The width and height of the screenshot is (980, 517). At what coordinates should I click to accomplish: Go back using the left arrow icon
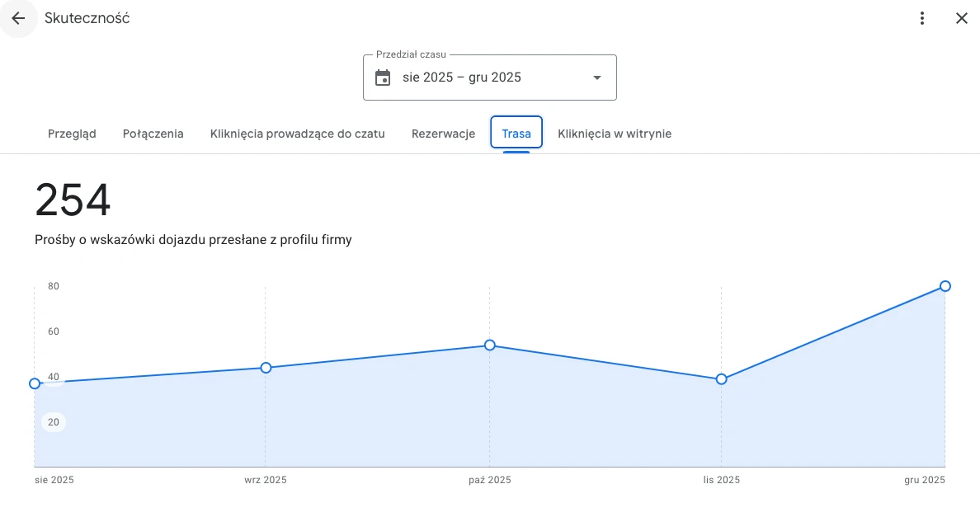point(18,18)
